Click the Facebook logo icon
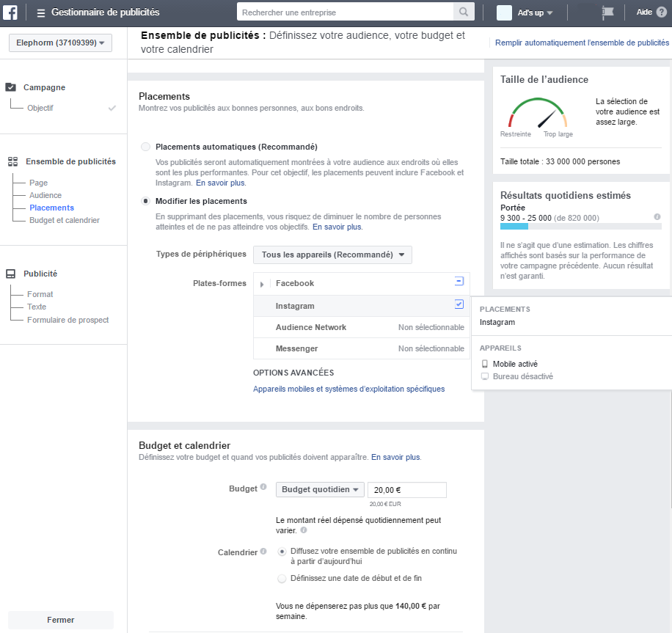Viewport: 672px width, 633px height. tap(10, 12)
